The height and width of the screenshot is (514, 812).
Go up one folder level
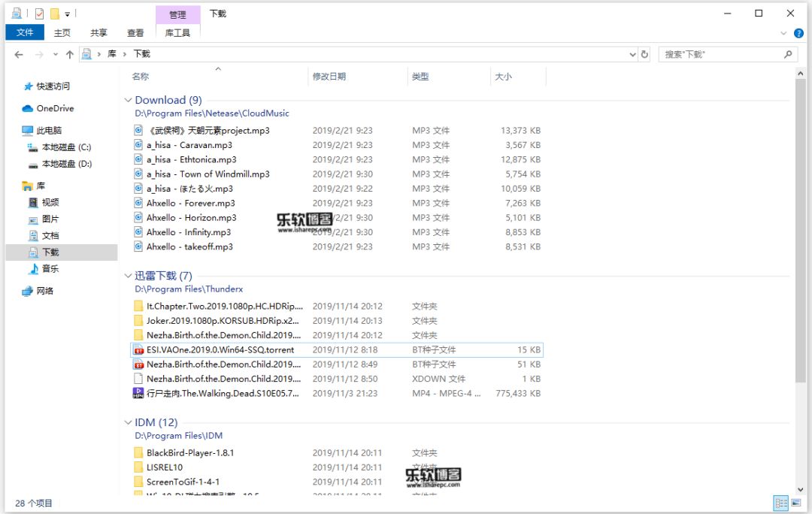(70, 54)
